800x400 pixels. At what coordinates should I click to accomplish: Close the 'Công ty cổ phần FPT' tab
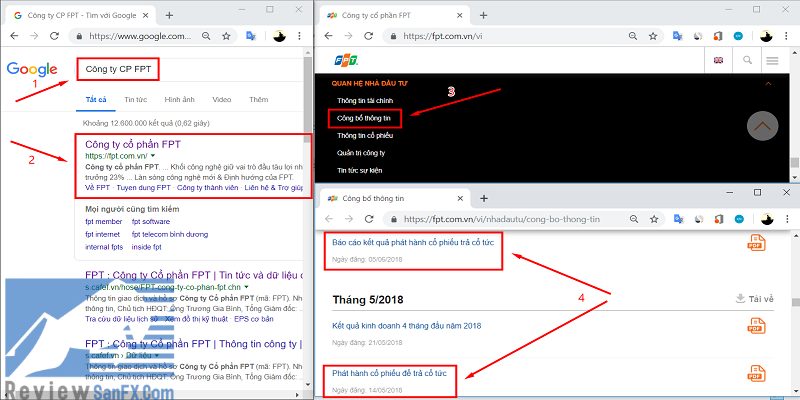(460, 15)
